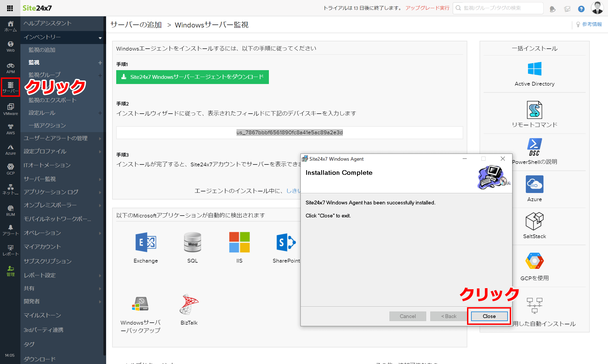Viewport: 608px width, 364px height.
Task: Click the Site24x7 logo
Action: (37, 8)
